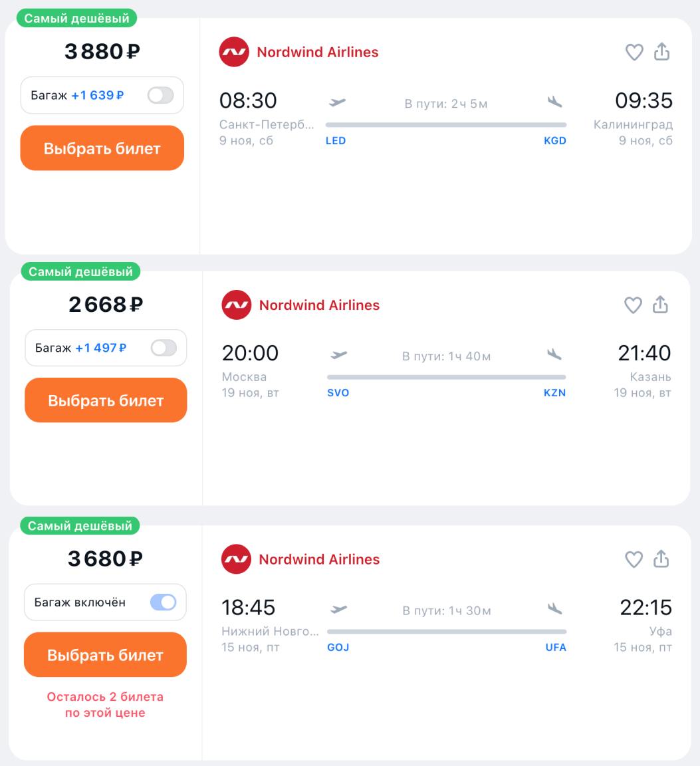This screenshot has width=700, height=766.
Task: Favorite the Saint Petersburg to Kaliningrad flight
Action: (635, 52)
